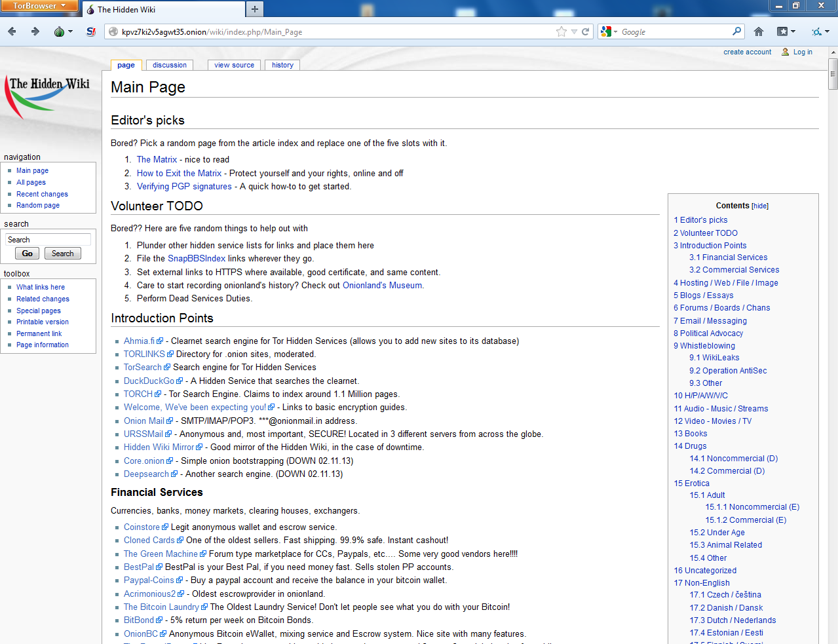Jump to 7 Email / Messaging in Contents
This screenshot has width=838, height=644.
(710, 321)
